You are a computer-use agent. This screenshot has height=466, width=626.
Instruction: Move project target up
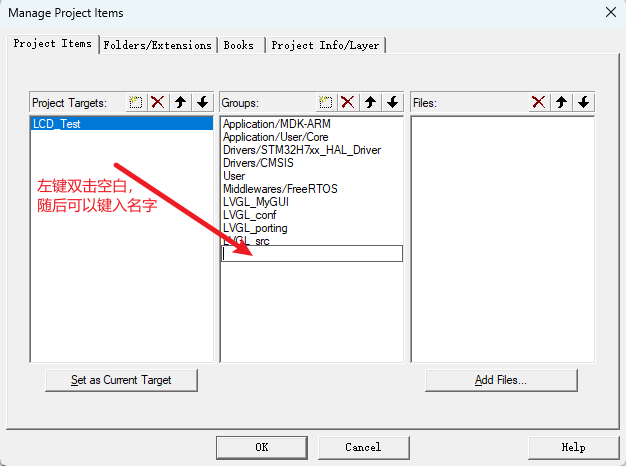point(180,103)
